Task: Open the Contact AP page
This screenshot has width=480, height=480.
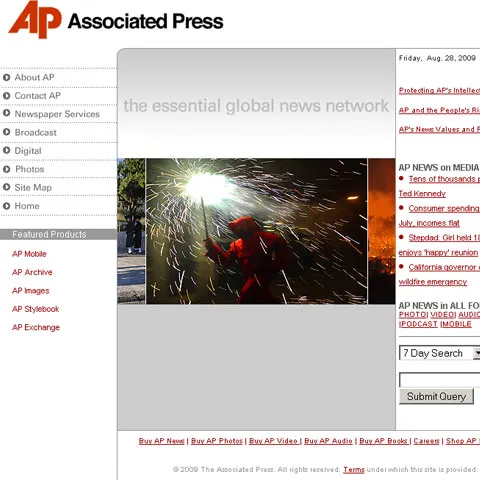Action: pos(37,96)
